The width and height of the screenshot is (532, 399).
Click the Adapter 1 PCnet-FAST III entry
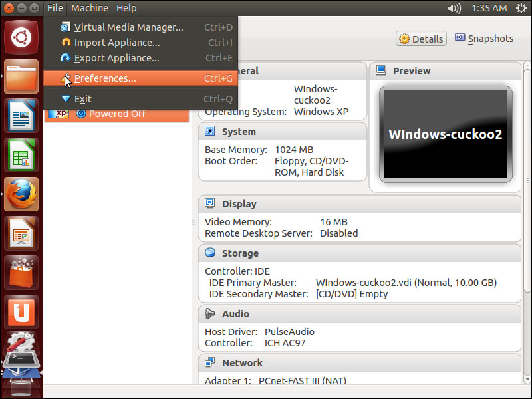(303, 380)
